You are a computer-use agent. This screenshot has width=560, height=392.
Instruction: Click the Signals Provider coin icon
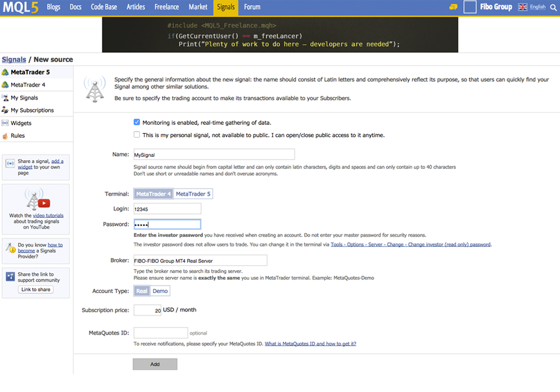[11, 248]
